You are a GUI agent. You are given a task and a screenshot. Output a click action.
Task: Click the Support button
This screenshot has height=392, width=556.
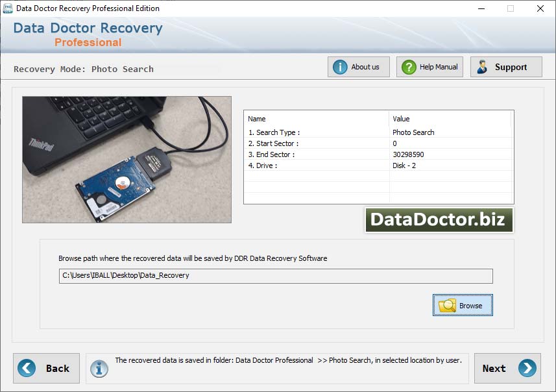[506, 66]
